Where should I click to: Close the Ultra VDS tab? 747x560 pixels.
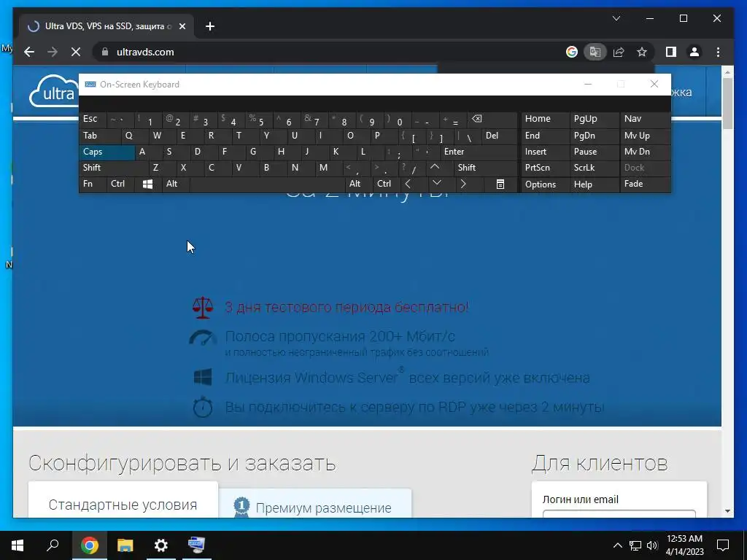click(x=182, y=26)
